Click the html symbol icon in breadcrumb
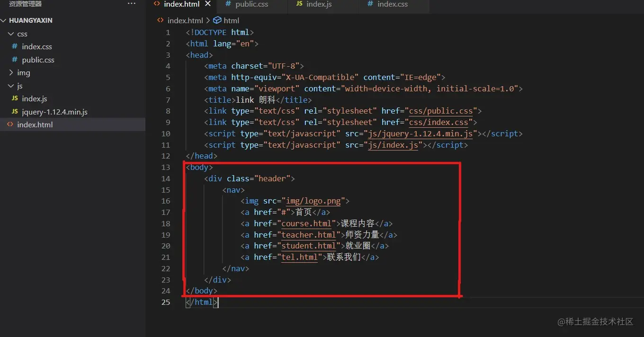644x337 pixels. 218,20
